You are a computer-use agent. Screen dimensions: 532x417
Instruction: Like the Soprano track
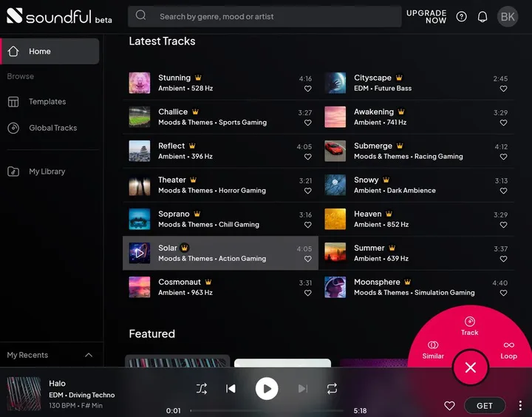307,225
